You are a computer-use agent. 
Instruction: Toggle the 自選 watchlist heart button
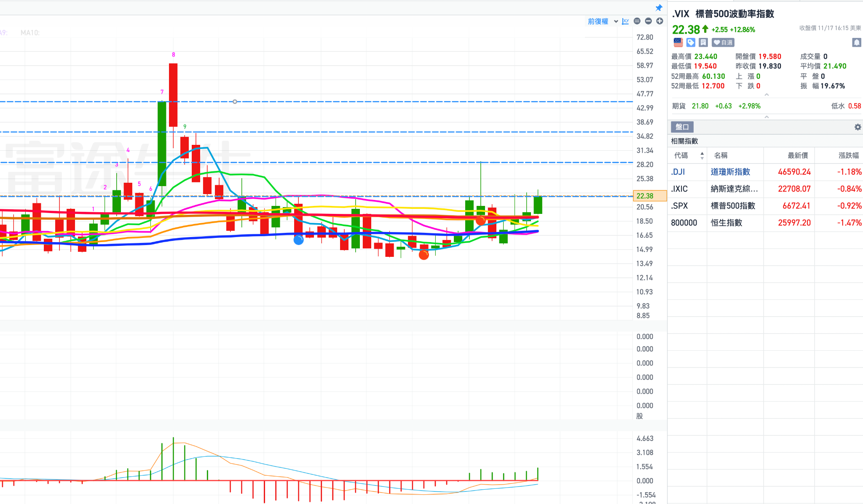tap(723, 42)
